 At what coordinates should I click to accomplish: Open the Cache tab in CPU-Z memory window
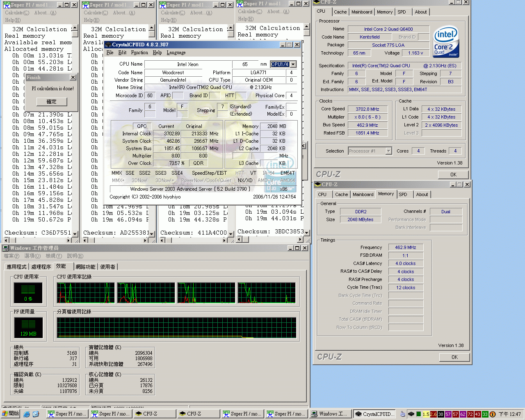[x=341, y=194]
